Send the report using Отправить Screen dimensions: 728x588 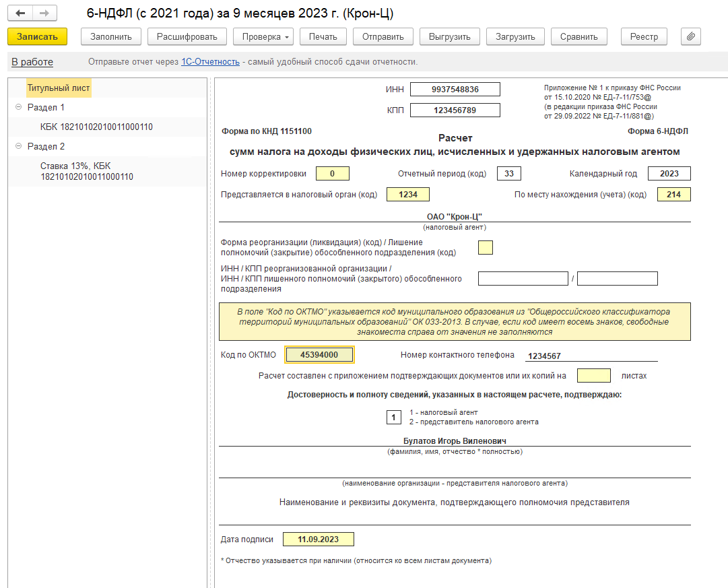click(x=383, y=36)
